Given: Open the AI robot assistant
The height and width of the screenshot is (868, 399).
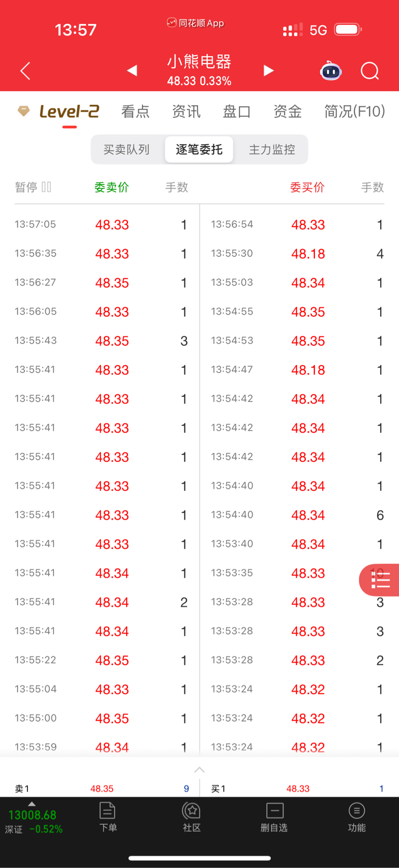Looking at the screenshot, I should click(330, 71).
